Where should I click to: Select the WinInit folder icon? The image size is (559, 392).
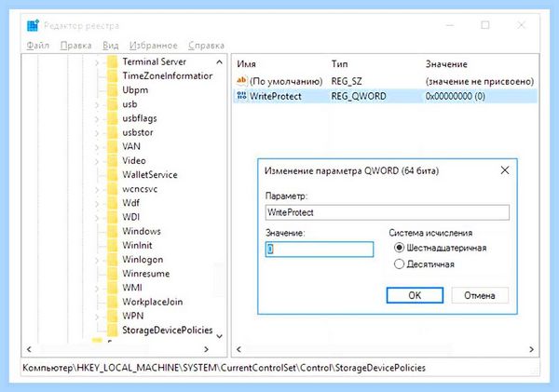tap(113, 245)
